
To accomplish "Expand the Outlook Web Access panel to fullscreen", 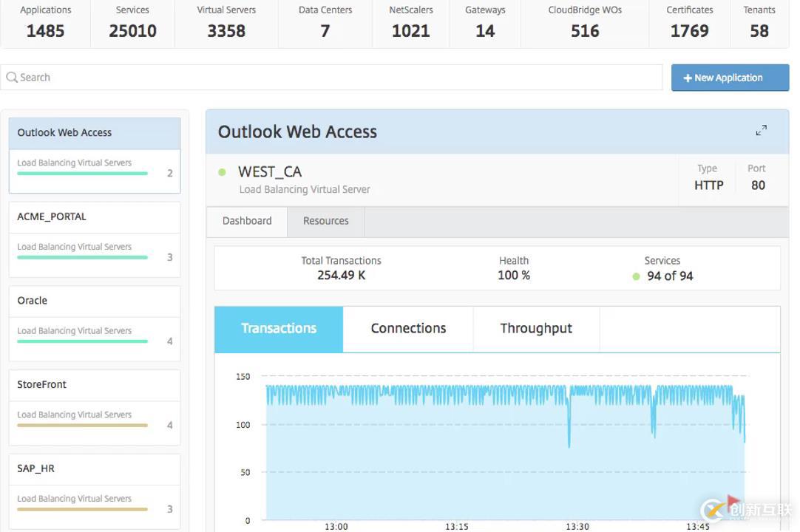I will pyautogui.click(x=761, y=131).
